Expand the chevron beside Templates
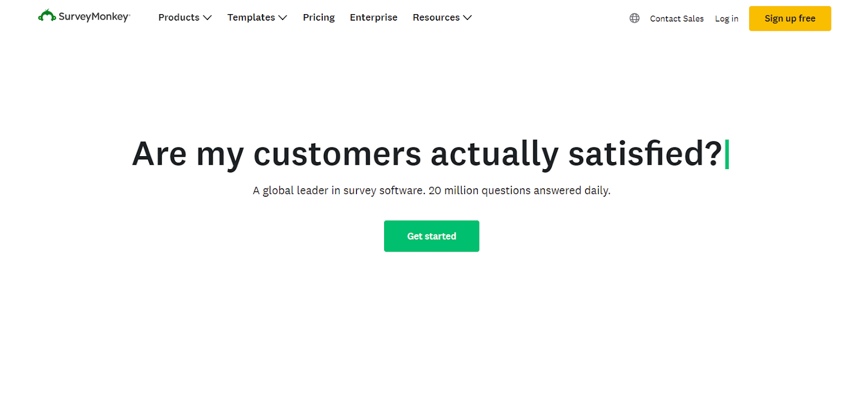The image size is (868, 399). [283, 18]
